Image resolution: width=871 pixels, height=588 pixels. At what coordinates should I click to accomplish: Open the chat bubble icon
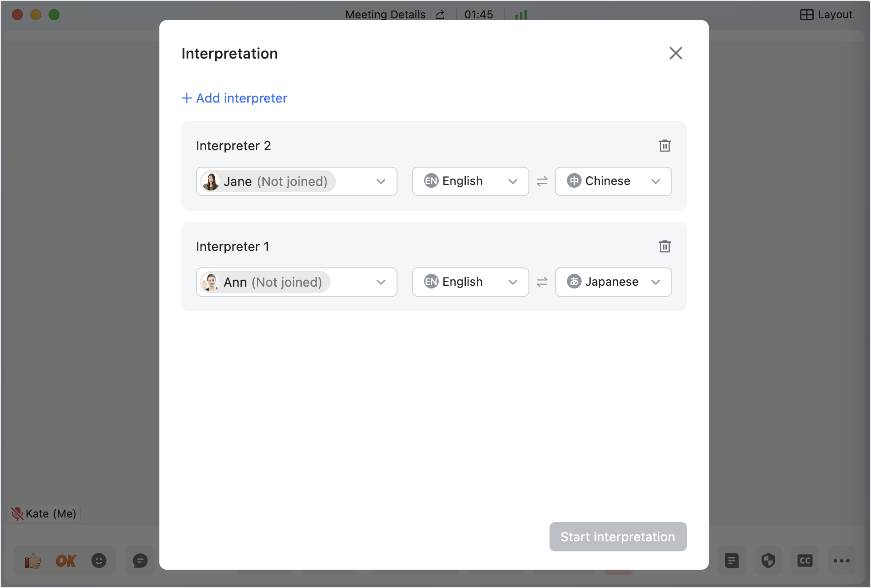(x=140, y=561)
